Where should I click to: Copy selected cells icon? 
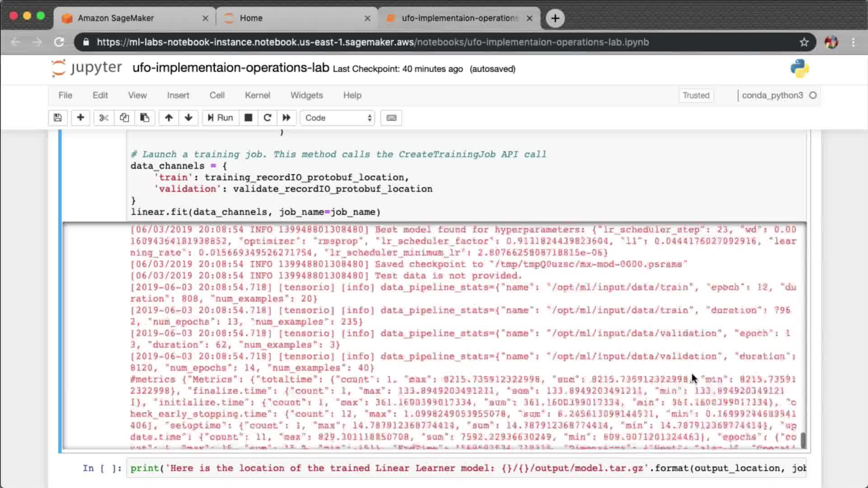coord(124,118)
